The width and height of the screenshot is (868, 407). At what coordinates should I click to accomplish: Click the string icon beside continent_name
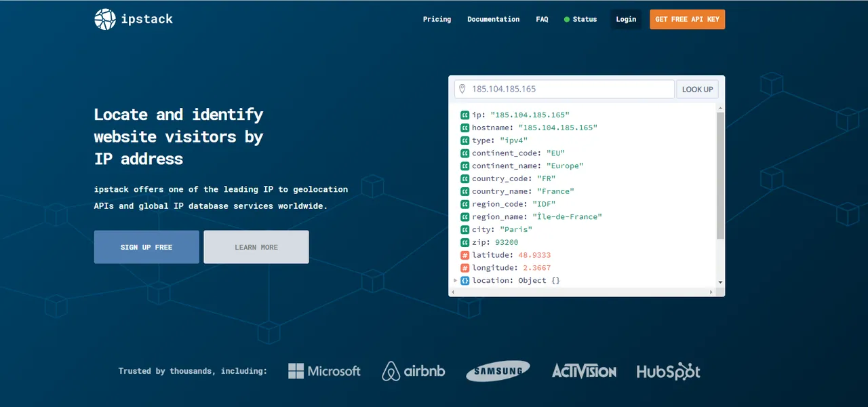coord(465,166)
